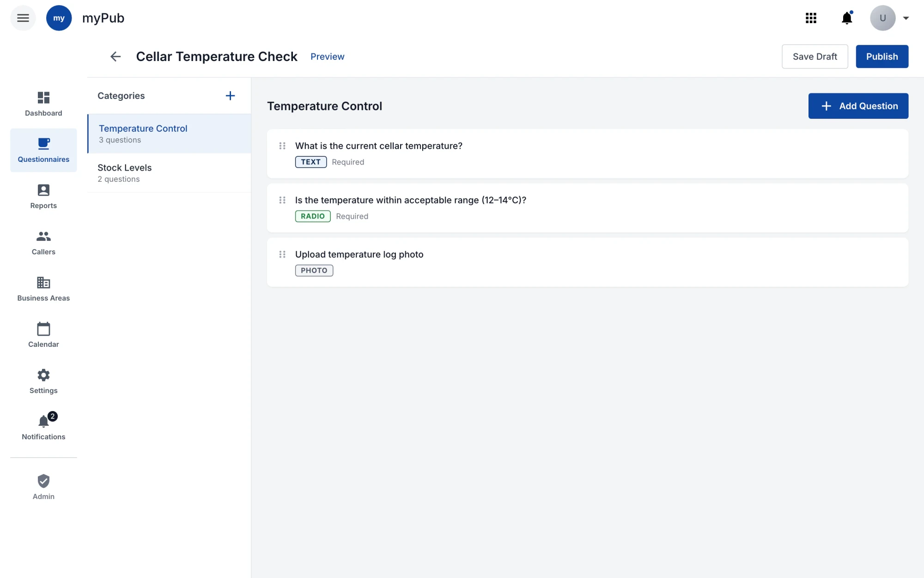Click the TEXT type badge
The height and width of the screenshot is (578, 924).
point(311,162)
